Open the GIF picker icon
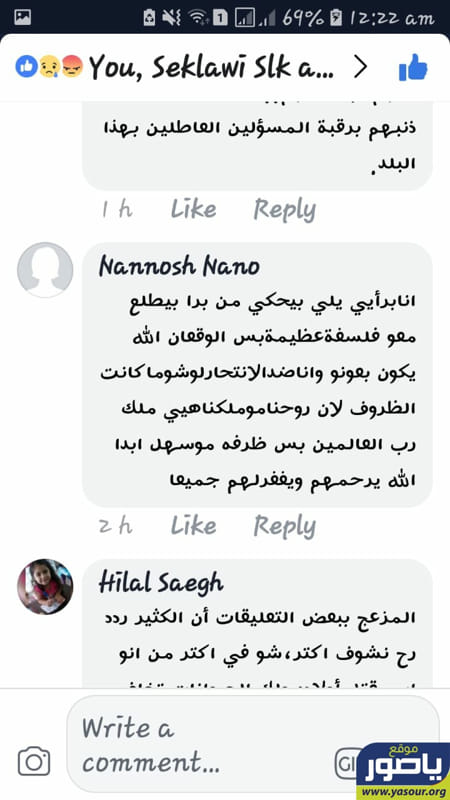450x800 pixels. tap(347, 762)
